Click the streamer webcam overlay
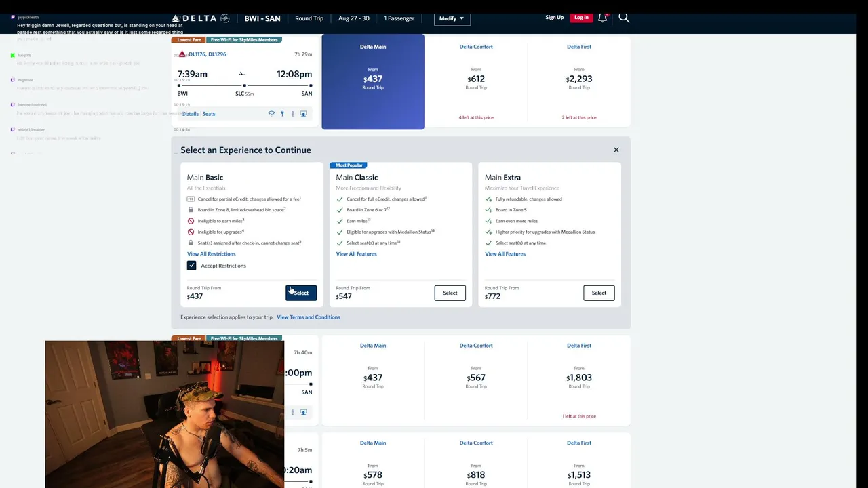The image size is (868, 488). (x=165, y=414)
